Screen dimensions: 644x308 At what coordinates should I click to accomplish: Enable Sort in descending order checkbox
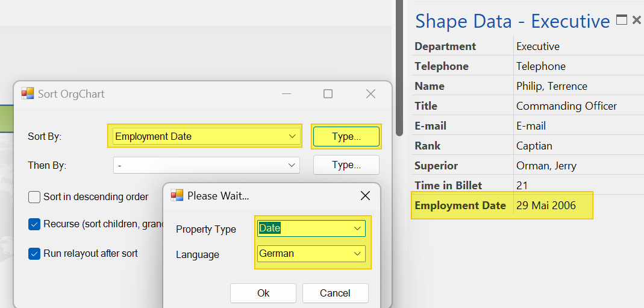pyautogui.click(x=34, y=197)
